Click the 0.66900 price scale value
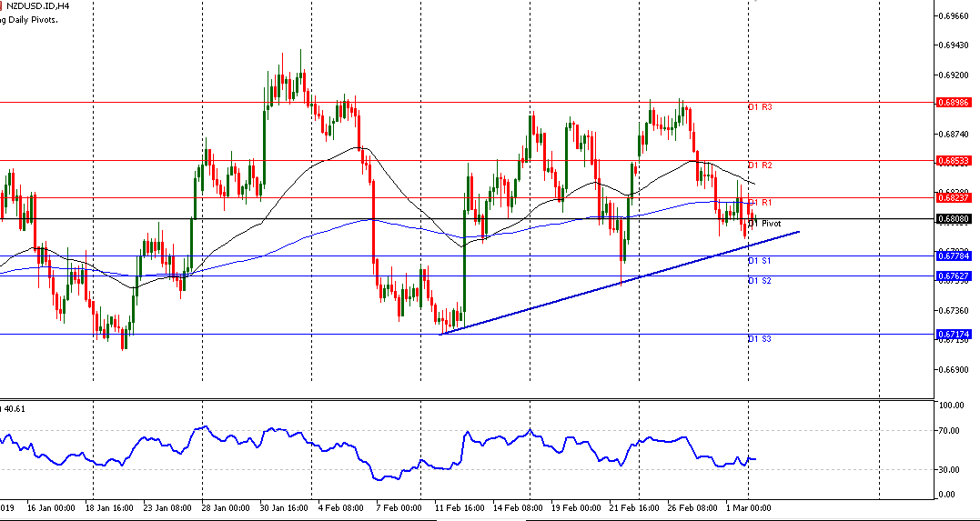980x521 pixels. pyautogui.click(x=955, y=369)
